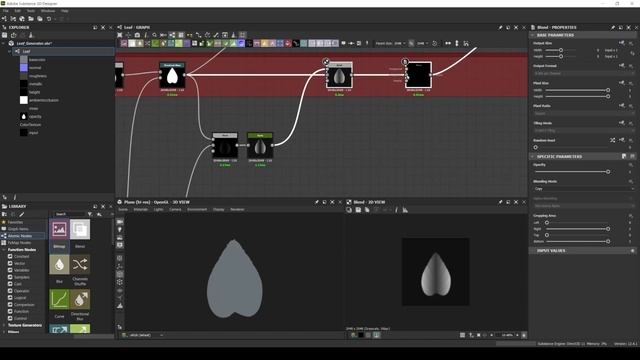Image resolution: width=640 pixels, height=360 pixels.
Task: Select the Blend node in library
Action: point(80,229)
